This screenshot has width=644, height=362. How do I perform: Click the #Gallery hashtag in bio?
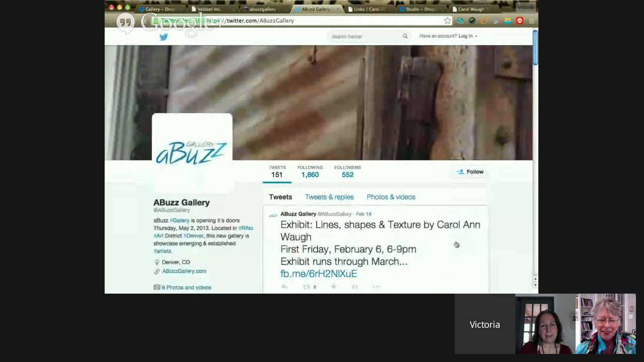(x=180, y=220)
